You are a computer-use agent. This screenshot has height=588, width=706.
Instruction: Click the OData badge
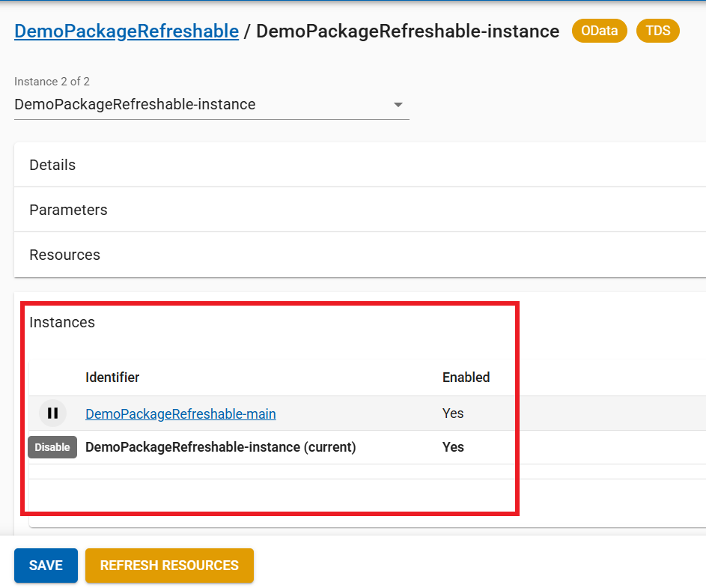point(599,31)
